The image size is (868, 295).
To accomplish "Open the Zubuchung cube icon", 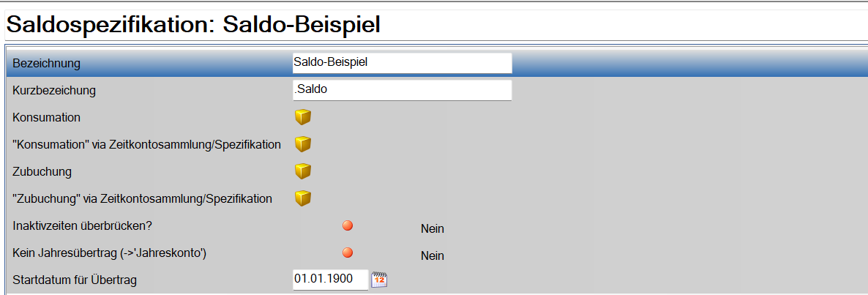I will pyautogui.click(x=303, y=171).
